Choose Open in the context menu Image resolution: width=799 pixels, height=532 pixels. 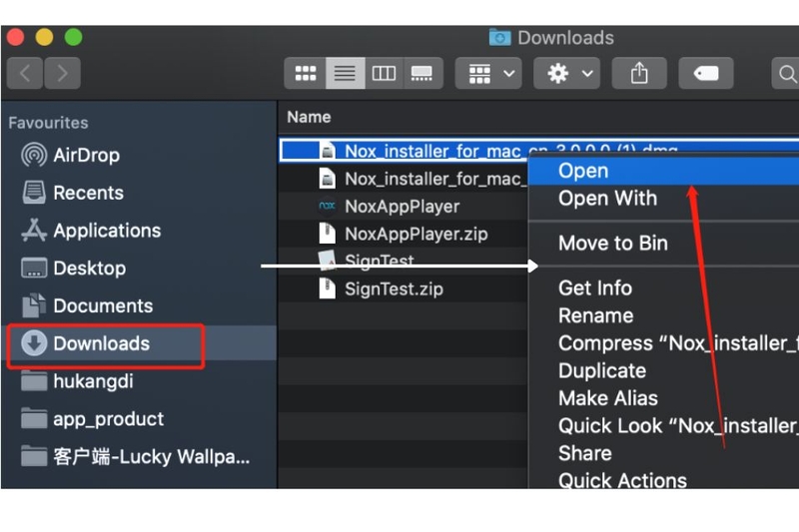(664, 171)
